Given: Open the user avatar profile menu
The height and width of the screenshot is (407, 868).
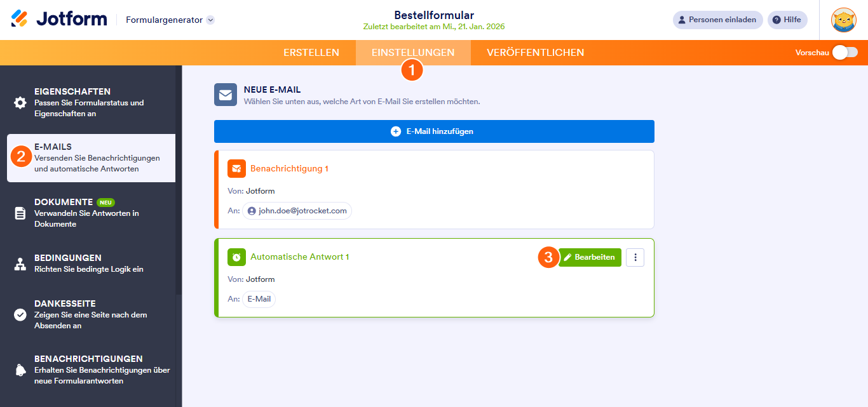Looking at the screenshot, I should 843,20.
